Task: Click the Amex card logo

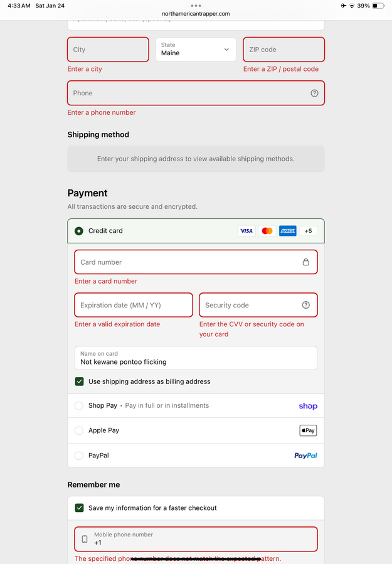Action: (287, 231)
